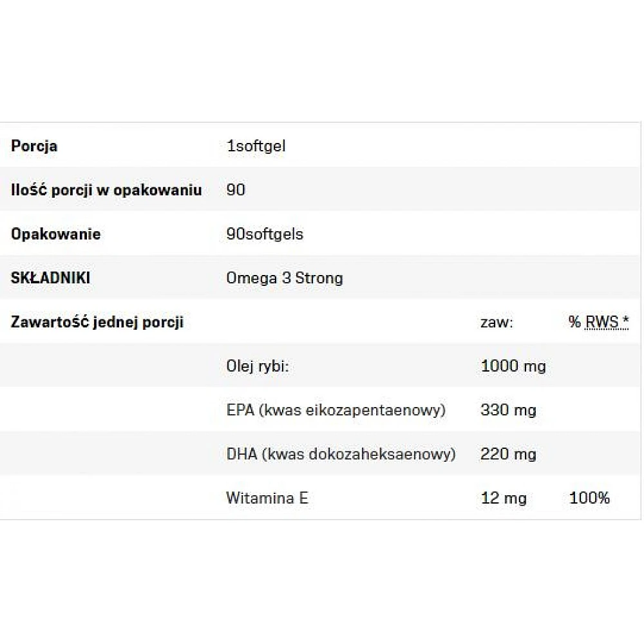
Task: Select the 1softgel serving value
Action: click(x=256, y=146)
